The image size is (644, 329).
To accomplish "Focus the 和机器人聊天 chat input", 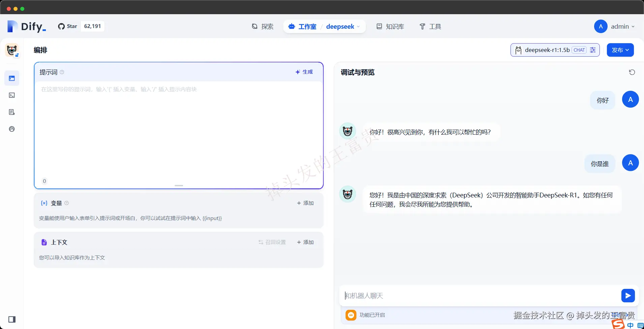I will [x=480, y=296].
